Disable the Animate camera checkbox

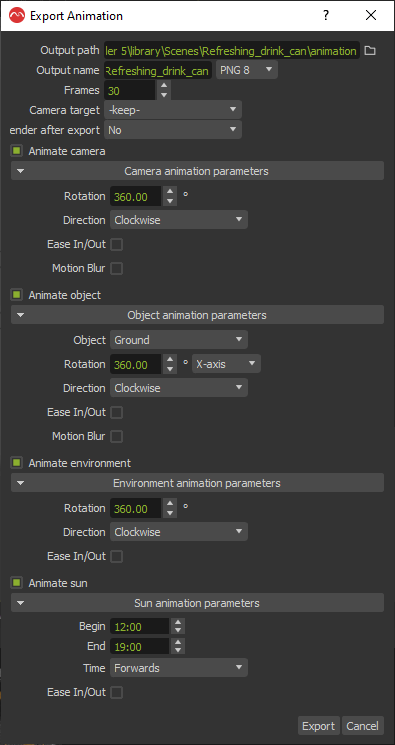[x=17, y=151]
